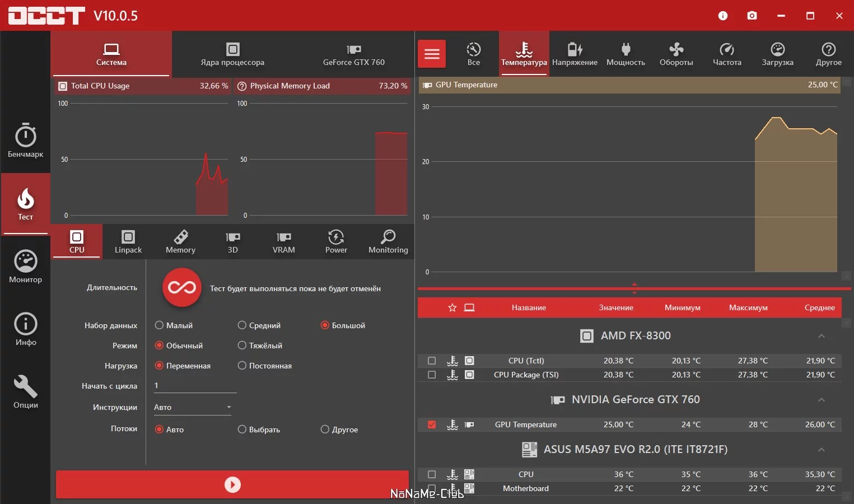This screenshot has width=854, height=504.
Task: Open the Монитор gauge section
Action: [x=25, y=266]
